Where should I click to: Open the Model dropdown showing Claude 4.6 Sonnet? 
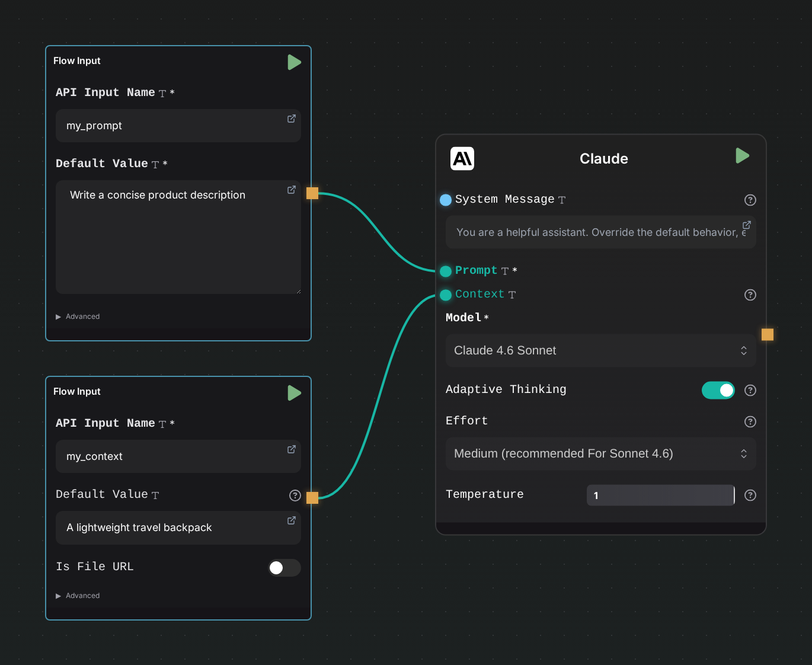click(x=601, y=350)
